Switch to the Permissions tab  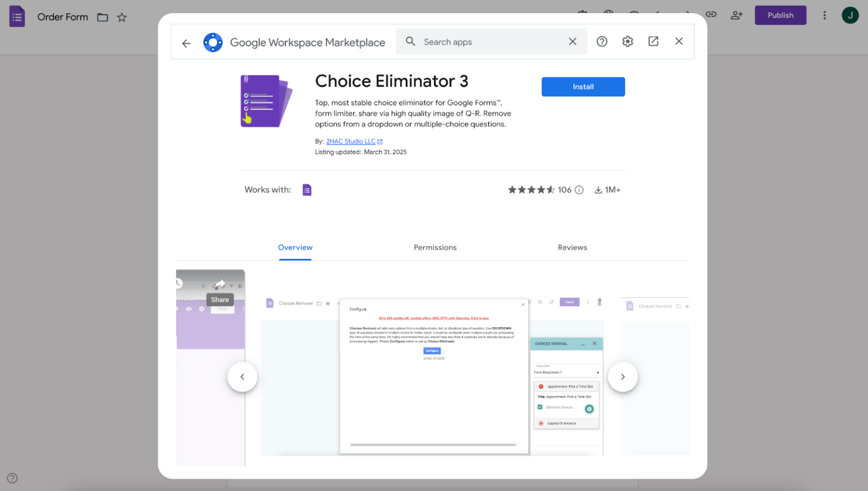click(435, 247)
